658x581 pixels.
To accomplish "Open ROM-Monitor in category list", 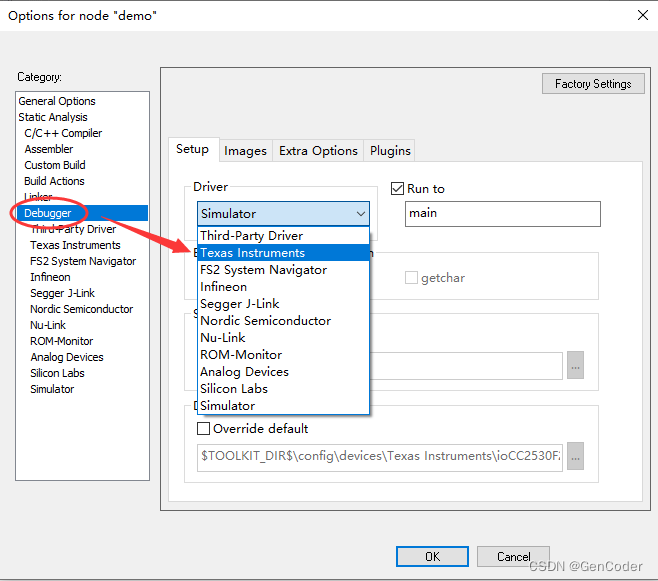I will [x=62, y=341].
